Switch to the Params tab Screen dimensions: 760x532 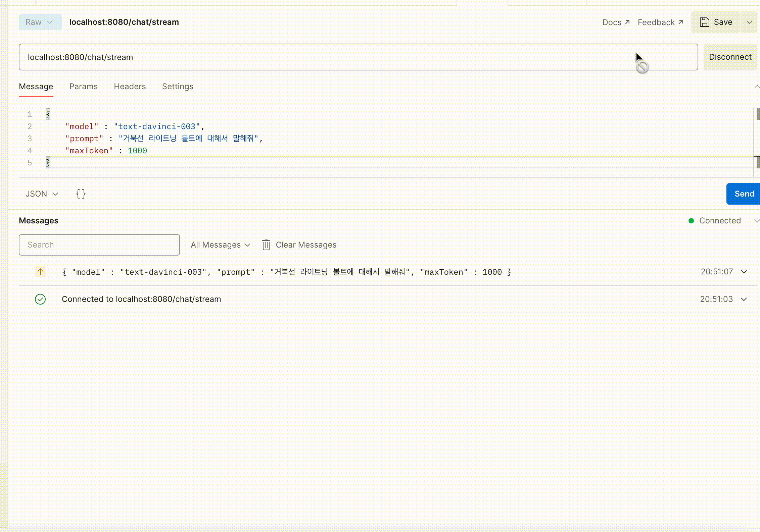(x=83, y=87)
